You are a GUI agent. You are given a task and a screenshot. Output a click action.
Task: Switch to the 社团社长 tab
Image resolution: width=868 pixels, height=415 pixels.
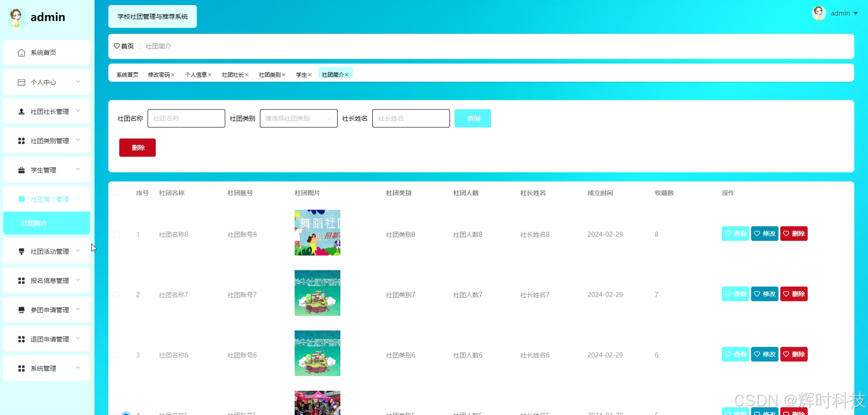tap(233, 75)
